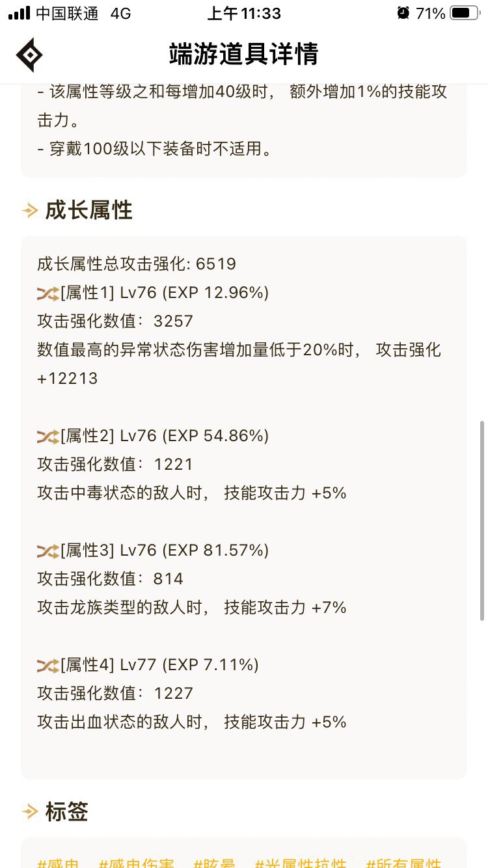The width and height of the screenshot is (488, 868).
Task: Tap the arrow icon before 标签 heading
Action: coord(30,811)
